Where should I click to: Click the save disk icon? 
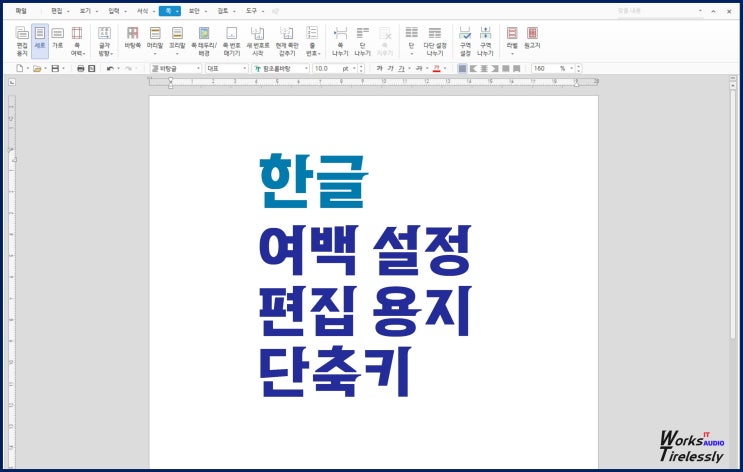(55, 68)
